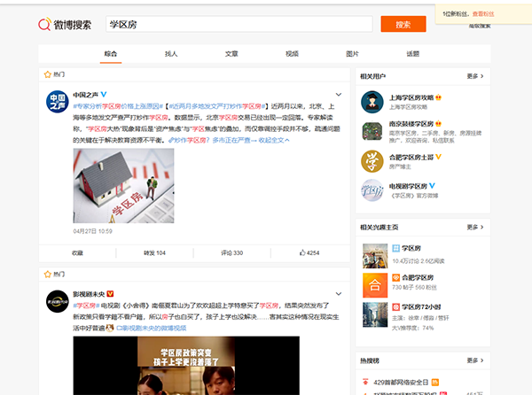Click the 影视剧未央 avatar

pyautogui.click(x=58, y=301)
